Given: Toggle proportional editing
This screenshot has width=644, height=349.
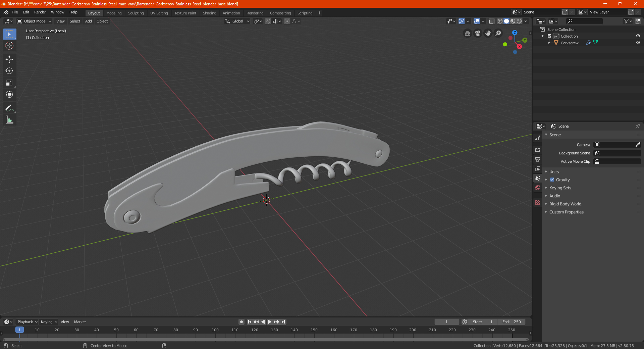Looking at the screenshot, I should point(287,21).
